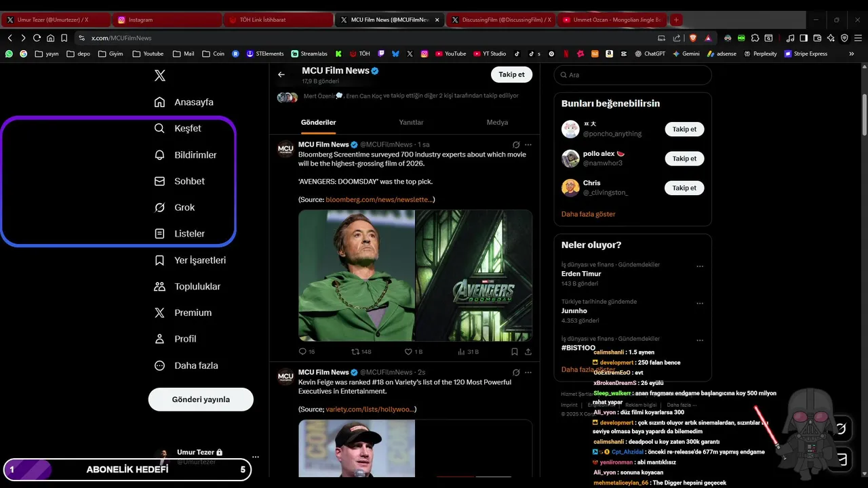Viewport: 868px width, 488px height.
Task: Open Bildirimler notifications
Action: point(185,155)
